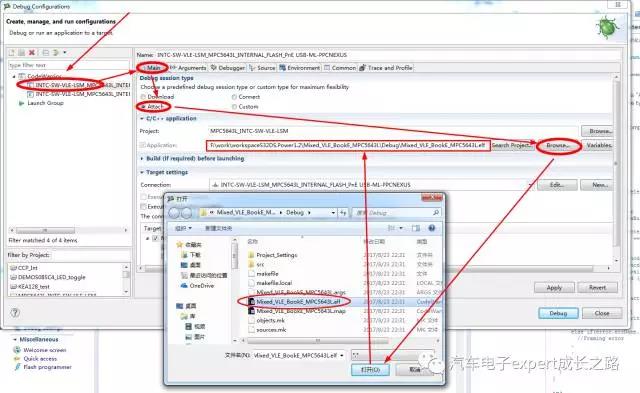Click Browse next to Application path
The image size is (640, 393).
click(558, 146)
